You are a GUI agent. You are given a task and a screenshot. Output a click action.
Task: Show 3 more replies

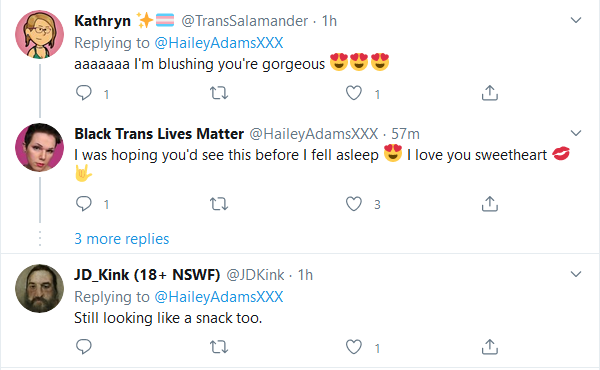click(x=122, y=239)
